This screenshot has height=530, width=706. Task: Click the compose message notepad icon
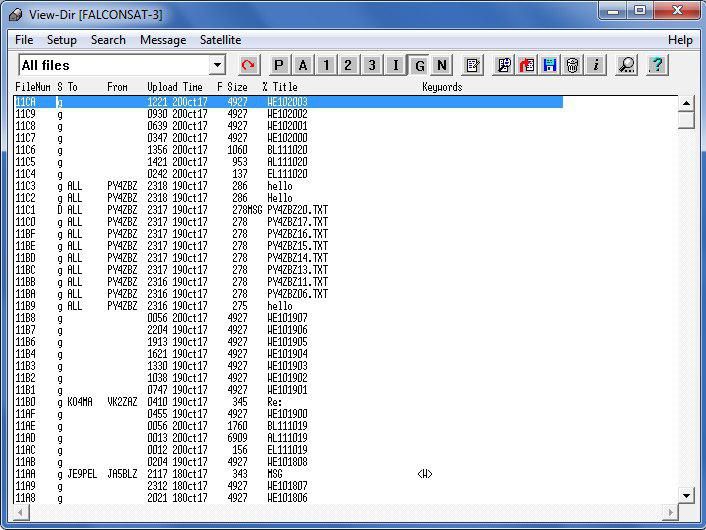click(473, 65)
